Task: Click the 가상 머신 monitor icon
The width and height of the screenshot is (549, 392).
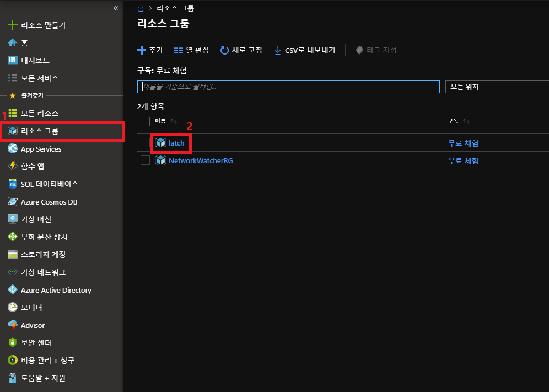Action: [12, 219]
